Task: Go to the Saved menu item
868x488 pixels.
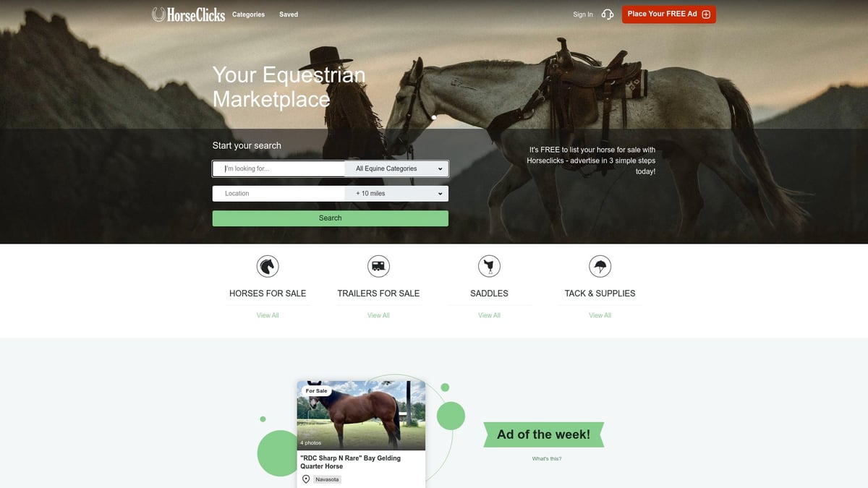Action: coord(289,14)
